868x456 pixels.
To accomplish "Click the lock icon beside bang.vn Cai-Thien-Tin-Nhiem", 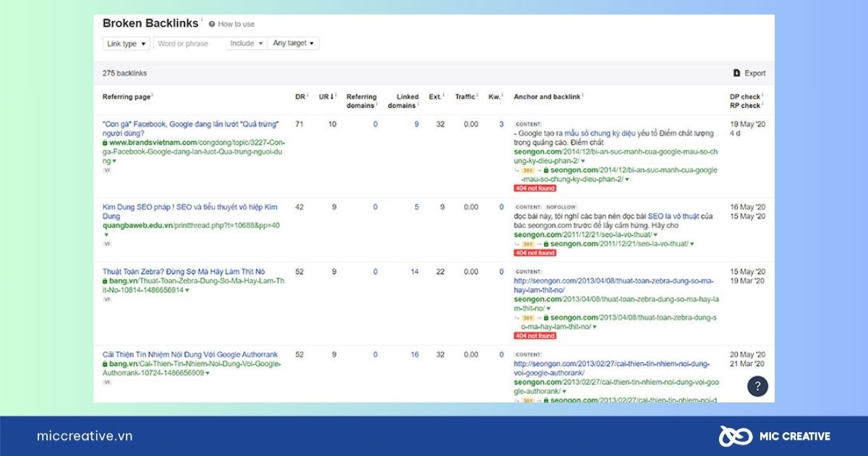I will click(105, 363).
